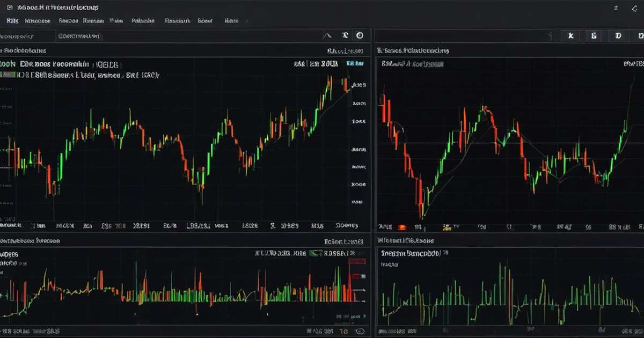This screenshot has width=644, height=338.
Task: Click the K button in right panel toolbar
Action: (x=571, y=36)
